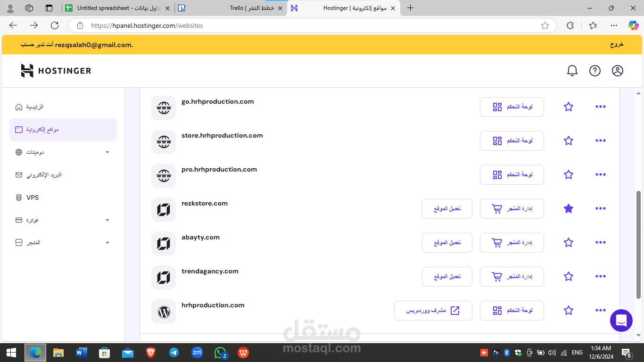Open the three-dot menu for abayty.com
Screen dimensions: 644x362
(601, 243)
